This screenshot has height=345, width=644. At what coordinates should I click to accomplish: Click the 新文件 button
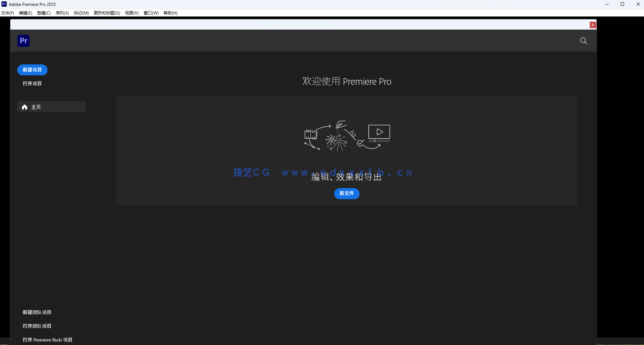(346, 194)
